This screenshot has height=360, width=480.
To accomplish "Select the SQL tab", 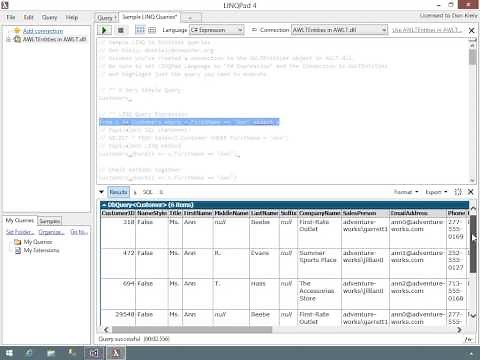I will click(x=147, y=192).
